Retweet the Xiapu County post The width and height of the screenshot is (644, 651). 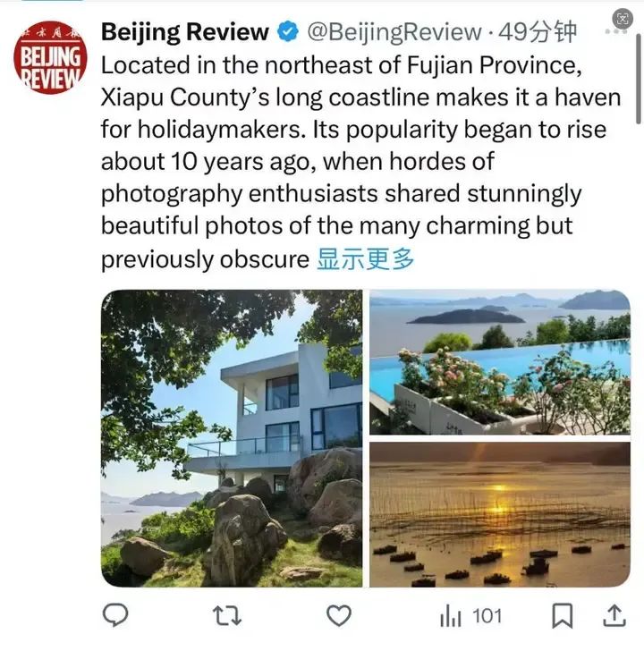226,615
